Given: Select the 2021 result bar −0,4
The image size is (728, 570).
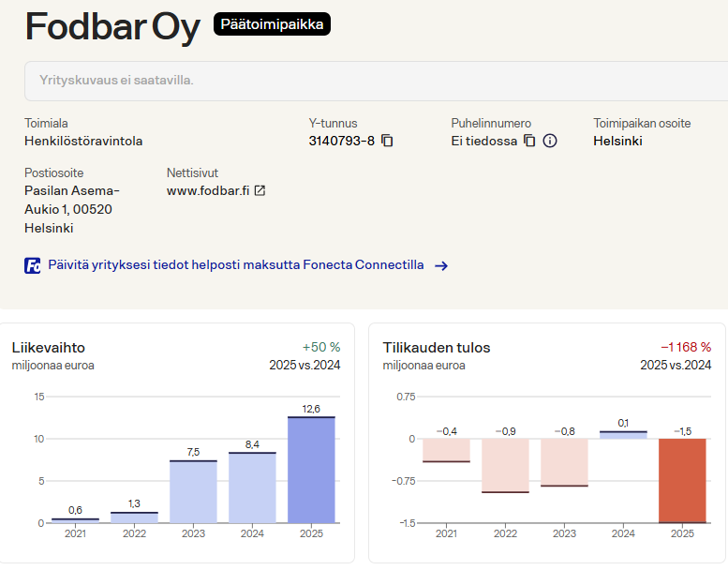Looking at the screenshot, I should coord(446,451).
